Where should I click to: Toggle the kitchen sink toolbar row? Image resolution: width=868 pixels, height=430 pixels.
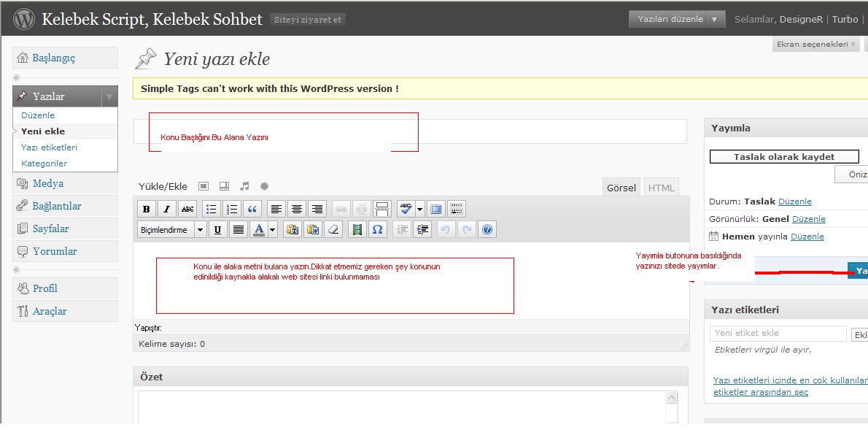456,209
